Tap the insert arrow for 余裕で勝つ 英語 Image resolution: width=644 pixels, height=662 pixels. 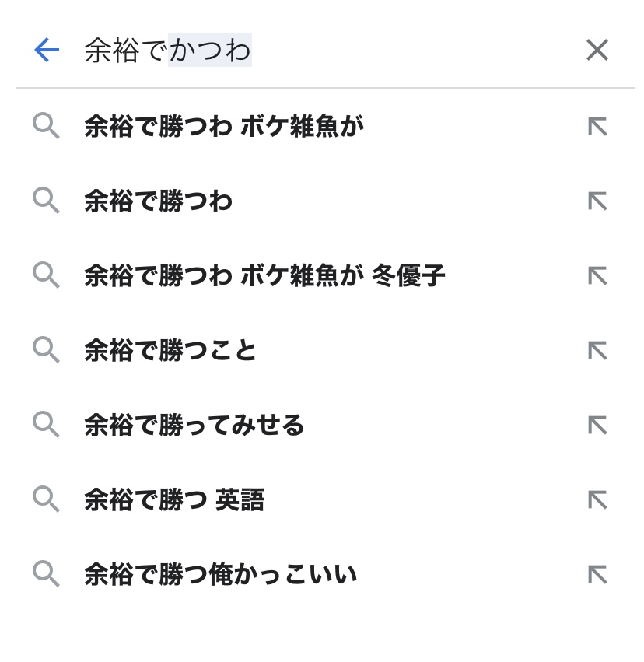click(597, 499)
